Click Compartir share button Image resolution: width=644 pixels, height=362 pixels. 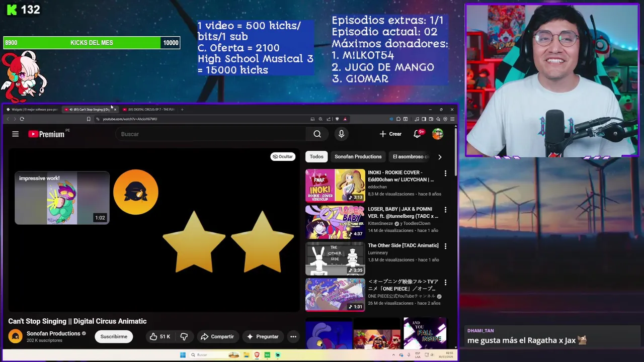217,336
